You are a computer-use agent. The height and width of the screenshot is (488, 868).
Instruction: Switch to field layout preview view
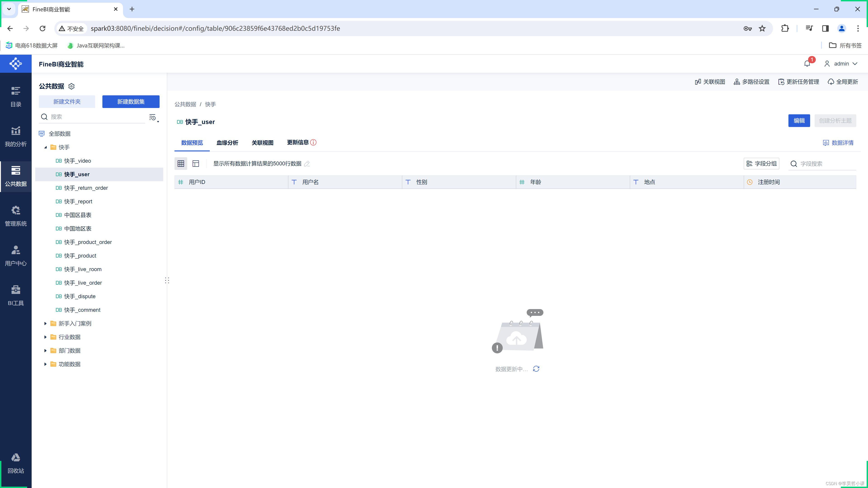[196, 163]
